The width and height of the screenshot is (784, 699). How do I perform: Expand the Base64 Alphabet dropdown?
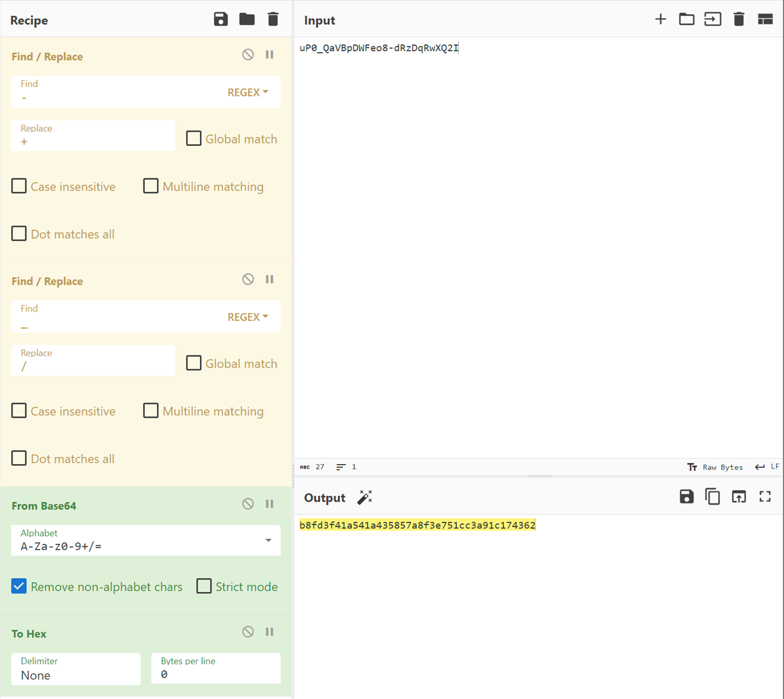tap(268, 540)
